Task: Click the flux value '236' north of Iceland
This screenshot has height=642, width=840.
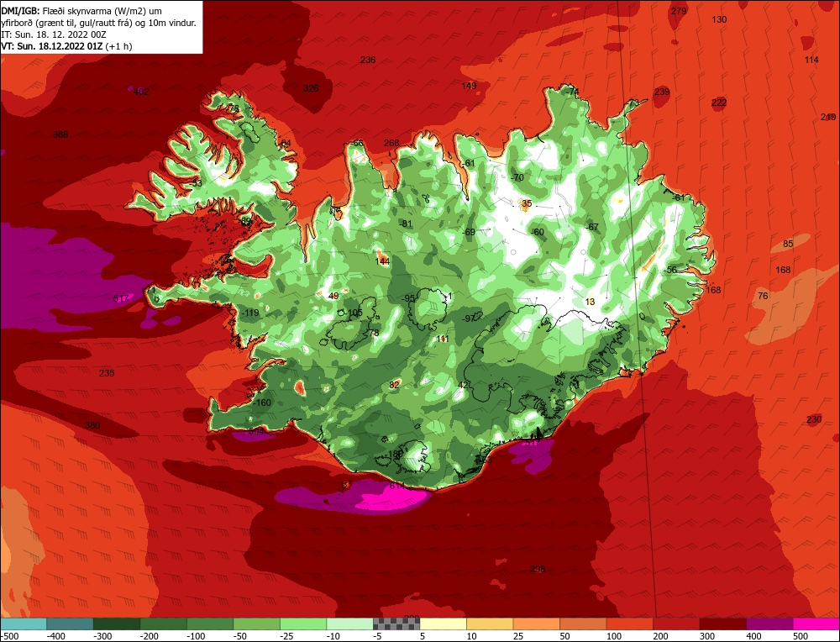Action: (x=368, y=60)
